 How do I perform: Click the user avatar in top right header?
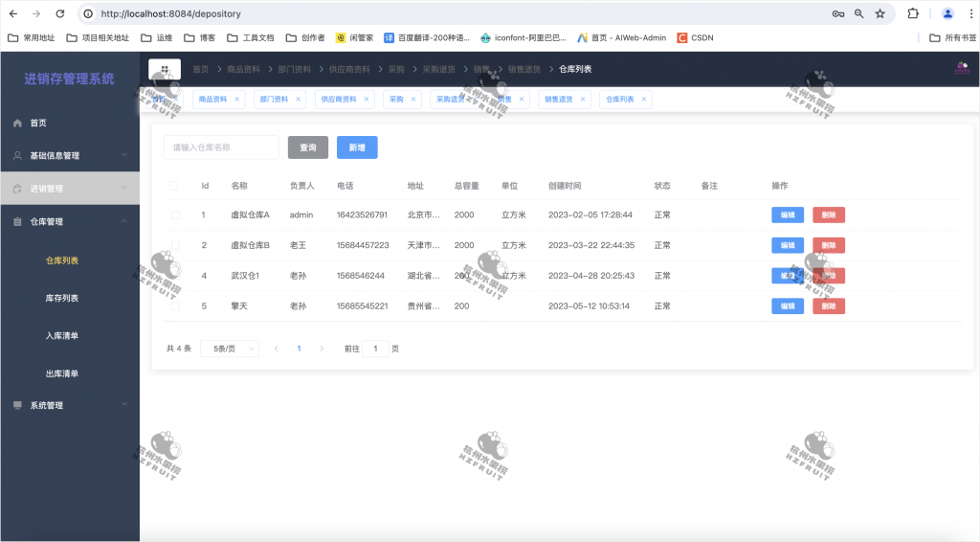click(963, 68)
